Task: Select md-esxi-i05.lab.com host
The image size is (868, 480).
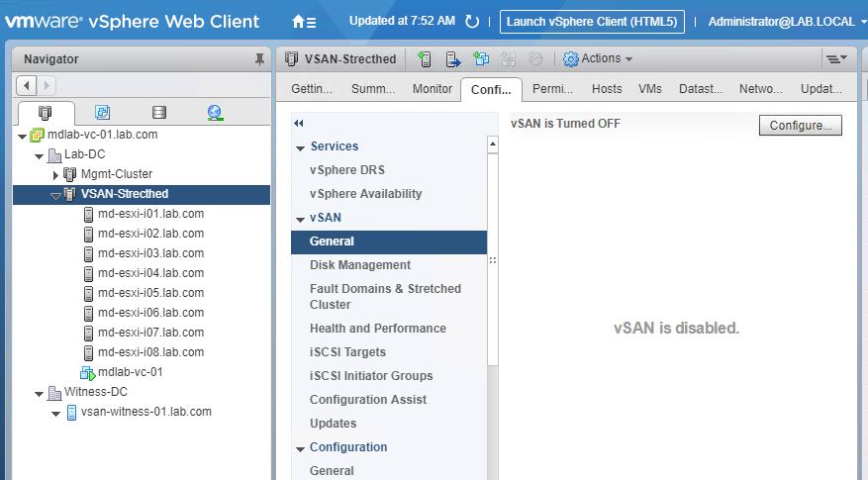Action: pyautogui.click(x=150, y=293)
